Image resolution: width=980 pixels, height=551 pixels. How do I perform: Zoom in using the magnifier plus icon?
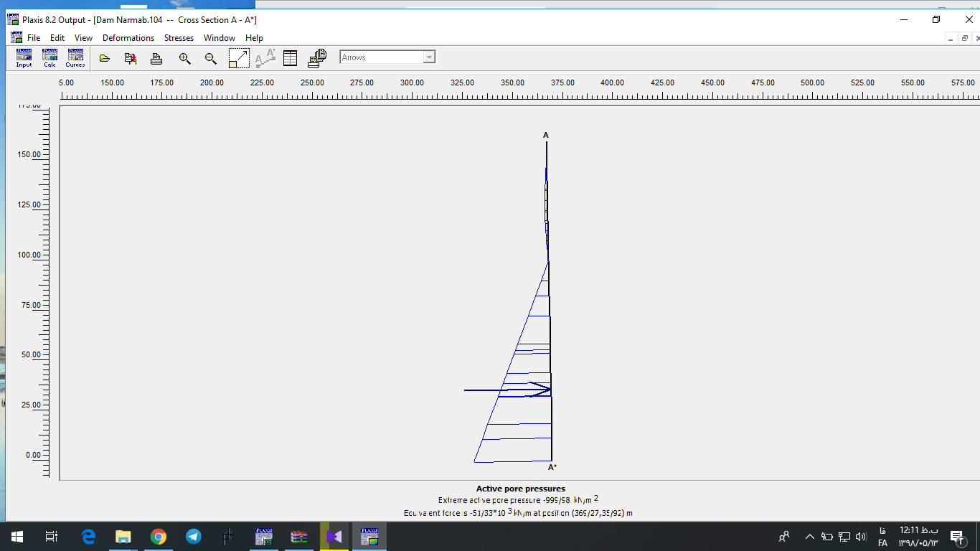pos(184,58)
